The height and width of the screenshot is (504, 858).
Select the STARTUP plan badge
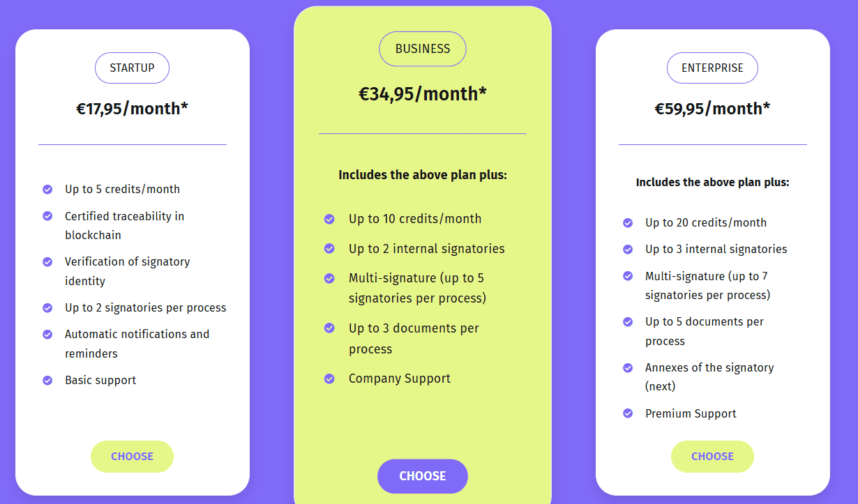[x=132, y=68]
